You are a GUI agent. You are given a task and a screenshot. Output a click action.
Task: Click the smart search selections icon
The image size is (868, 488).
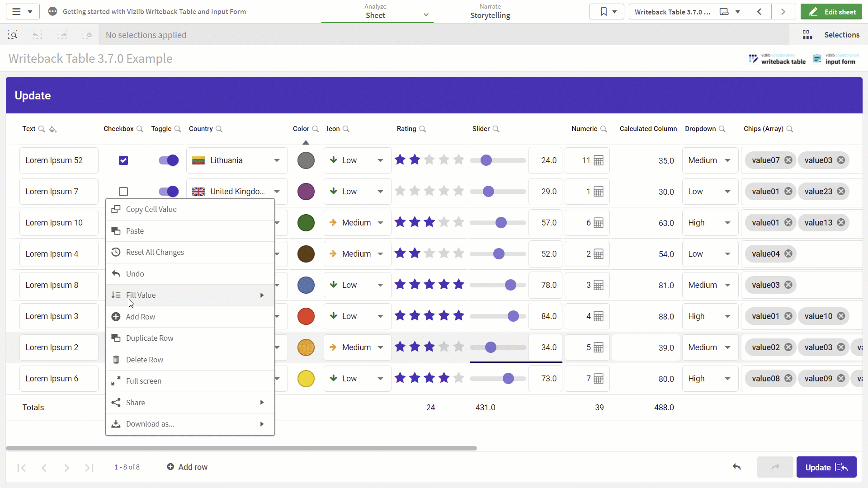pyautogui.click(x=12, y=35)
